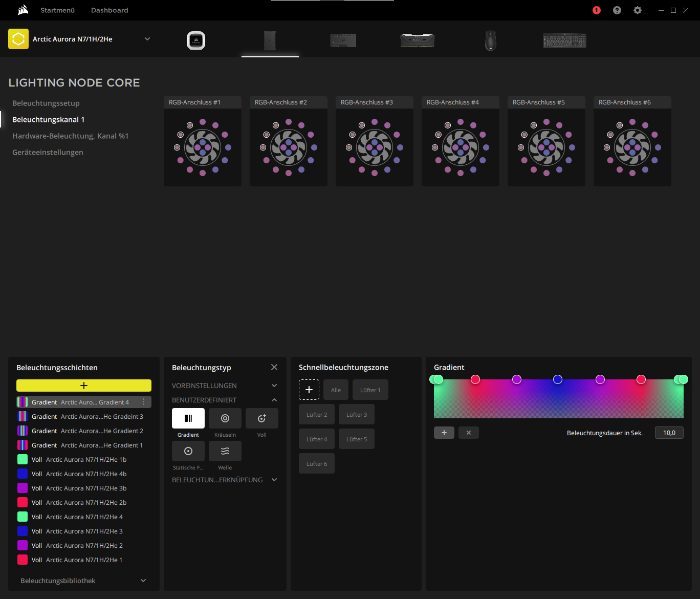Open the help question mark icon
The height and width of the screenshot is (599, 700).
point(617,10)
